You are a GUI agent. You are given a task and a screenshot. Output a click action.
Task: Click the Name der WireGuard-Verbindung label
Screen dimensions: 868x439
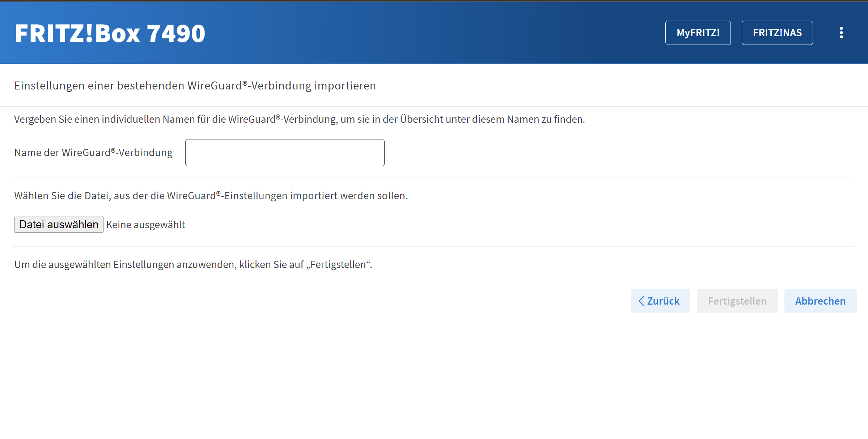93,152
